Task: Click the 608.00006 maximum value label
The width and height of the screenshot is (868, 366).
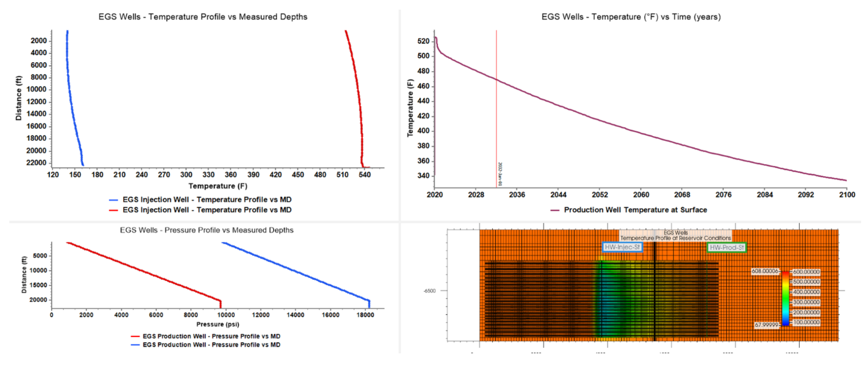Action: 765,271
